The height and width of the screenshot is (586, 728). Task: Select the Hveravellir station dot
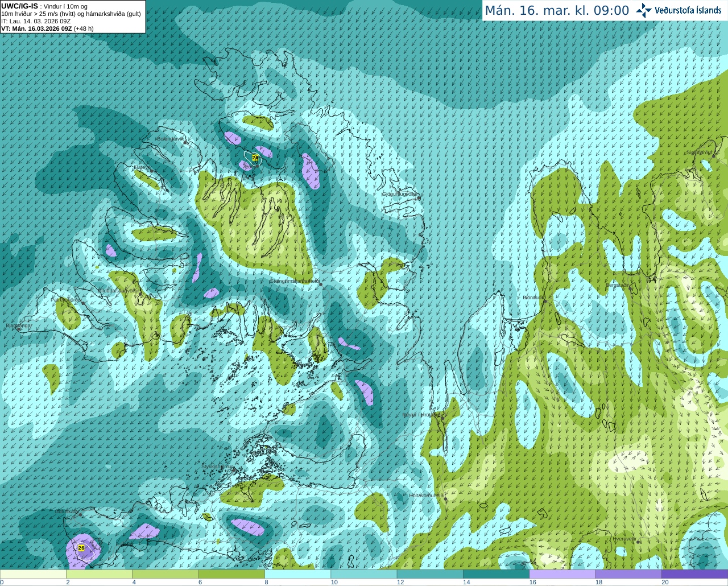click(x=639, y=542)
